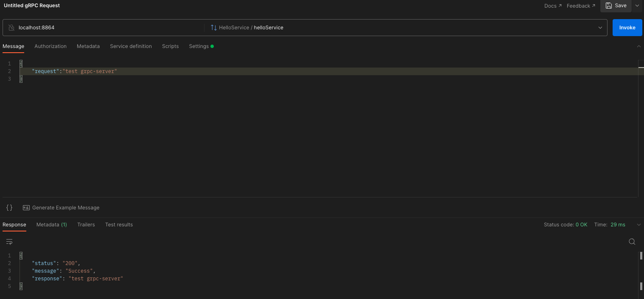The image size is (644, 299).
Task: Click the up-down arrows icon before HelloService
Action: pyautogui.click(x=213, y=27)
